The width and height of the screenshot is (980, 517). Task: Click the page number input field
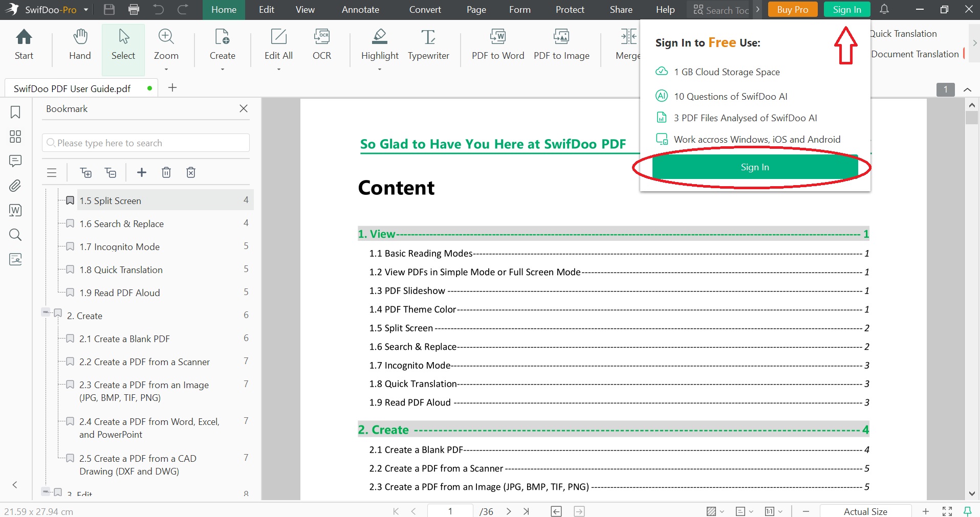pos(450,511)
